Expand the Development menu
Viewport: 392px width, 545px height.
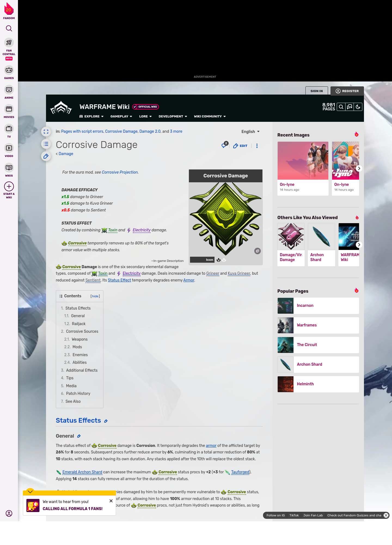173,116
